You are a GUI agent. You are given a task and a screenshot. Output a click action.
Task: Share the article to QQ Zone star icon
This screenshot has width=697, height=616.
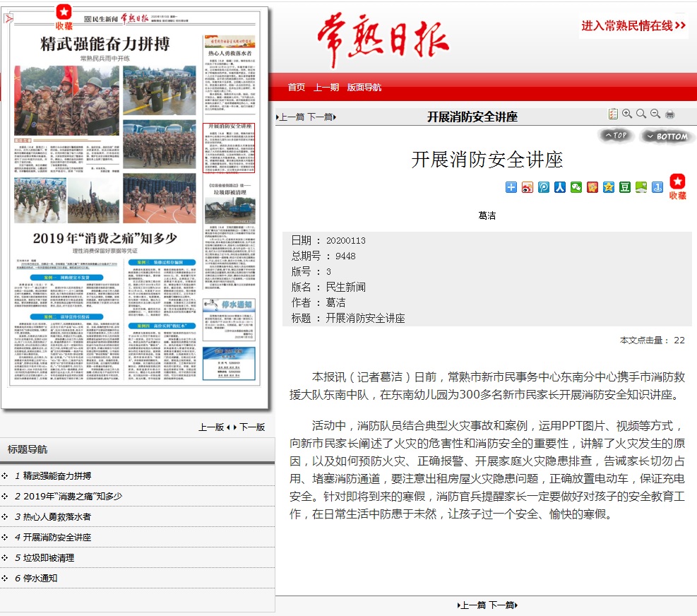click(x=609, y=187)
